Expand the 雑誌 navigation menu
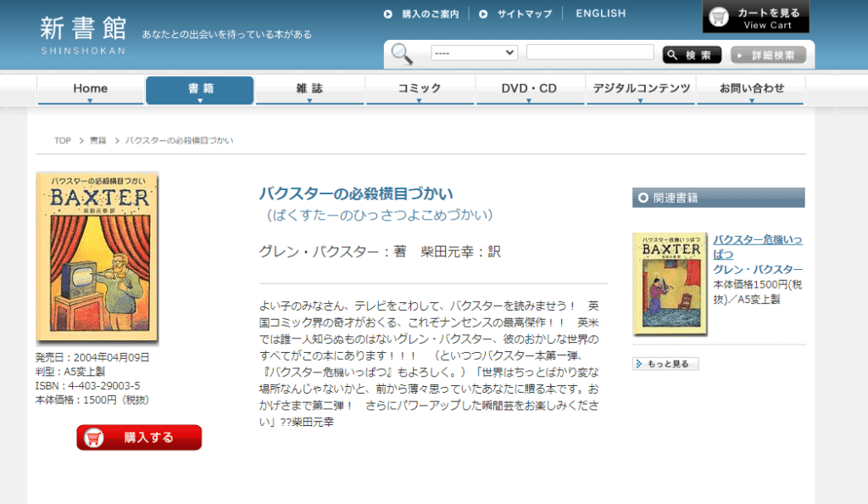 click(309, 90)
